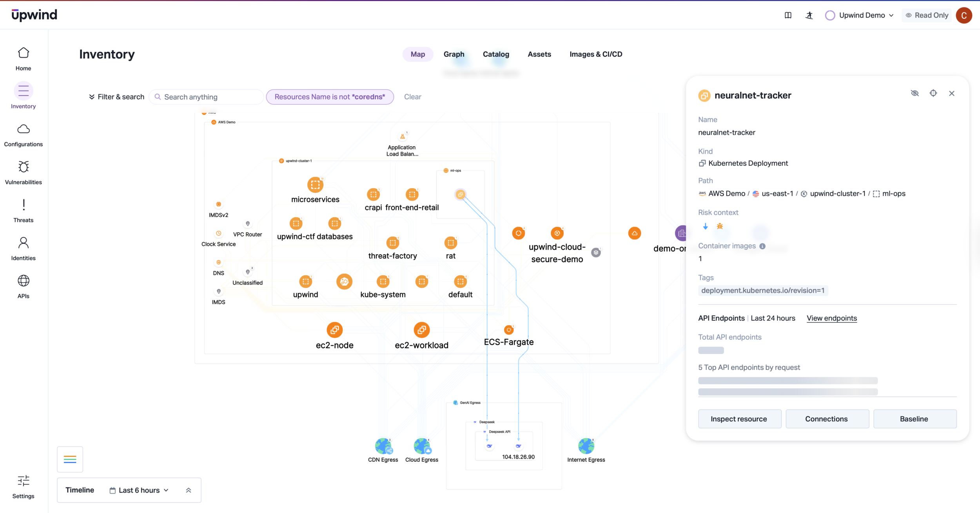
Task: Center map on neuralnet-tracker target icon
Action: (933, 93)
